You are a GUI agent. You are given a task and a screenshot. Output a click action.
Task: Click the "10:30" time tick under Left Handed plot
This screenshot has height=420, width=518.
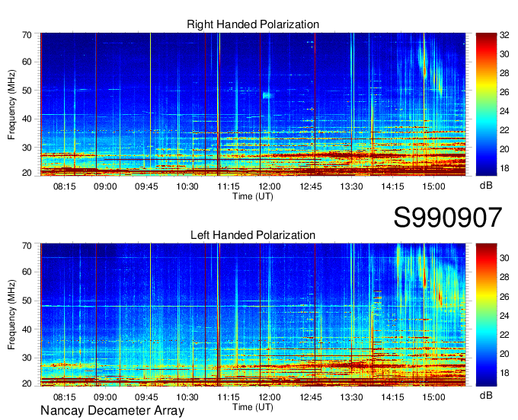[x=187, y=397]
